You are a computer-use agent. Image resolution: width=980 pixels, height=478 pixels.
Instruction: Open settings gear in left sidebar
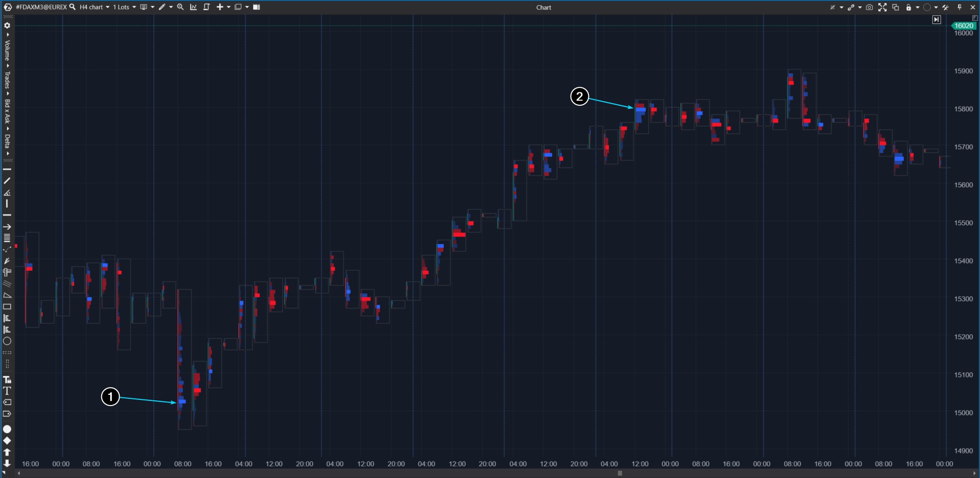pos(7,26)
